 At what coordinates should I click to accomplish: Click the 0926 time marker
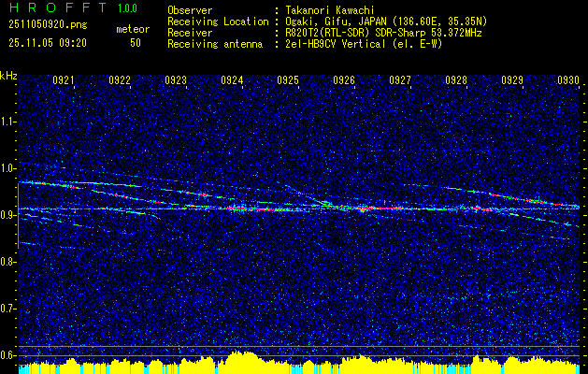(x=344, y=79)
